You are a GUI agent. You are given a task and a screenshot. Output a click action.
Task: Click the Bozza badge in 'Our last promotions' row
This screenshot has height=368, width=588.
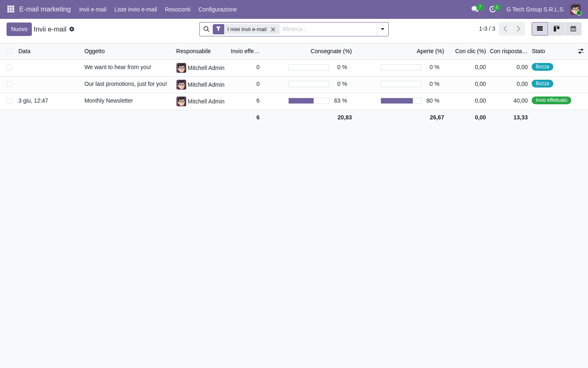click(x=542, y=83)
